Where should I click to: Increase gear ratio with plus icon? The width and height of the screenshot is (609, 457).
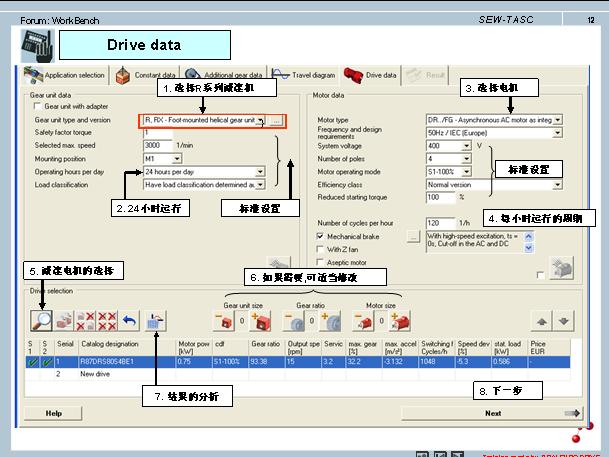[x=331, y=321]
